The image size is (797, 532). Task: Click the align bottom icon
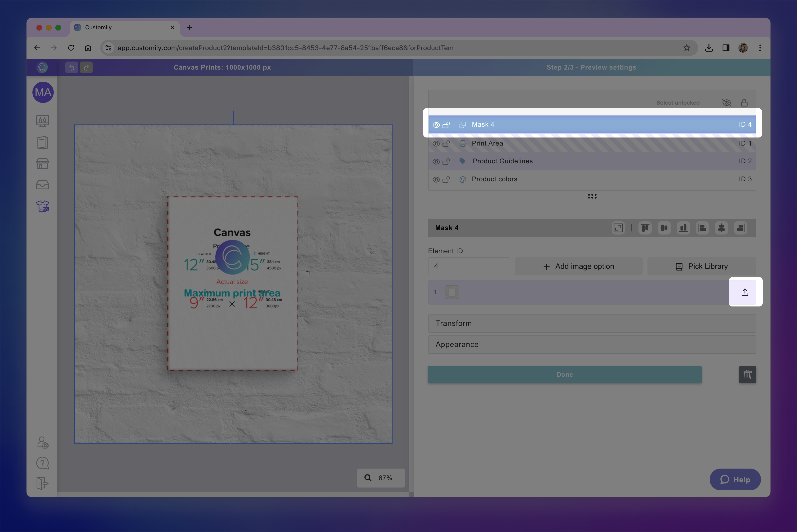(x=683, y=228)
